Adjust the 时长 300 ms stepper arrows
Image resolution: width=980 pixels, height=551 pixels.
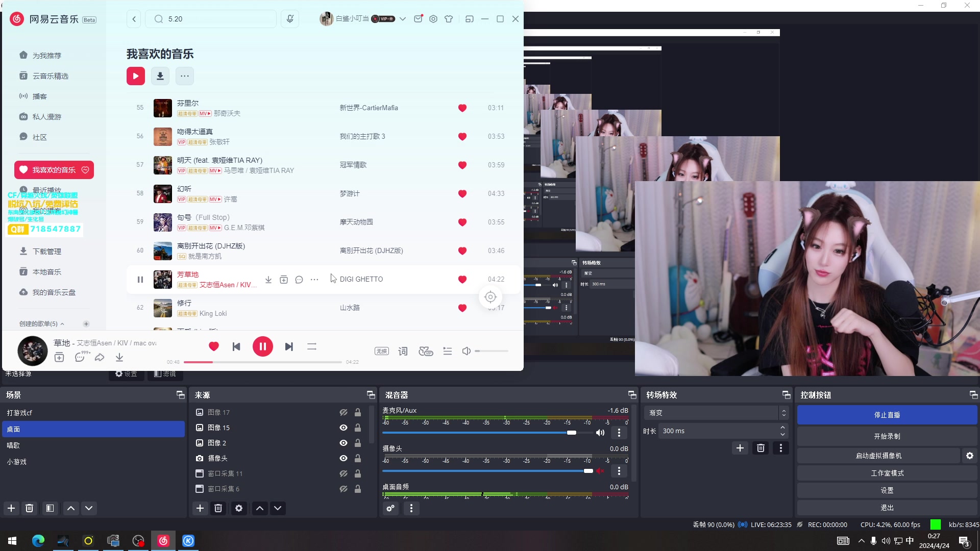pos(783,431)
